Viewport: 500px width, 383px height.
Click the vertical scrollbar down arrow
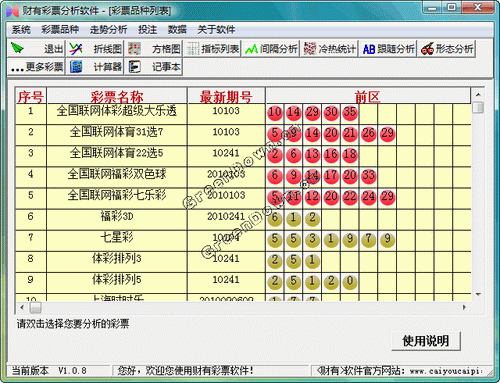point(478,294)
